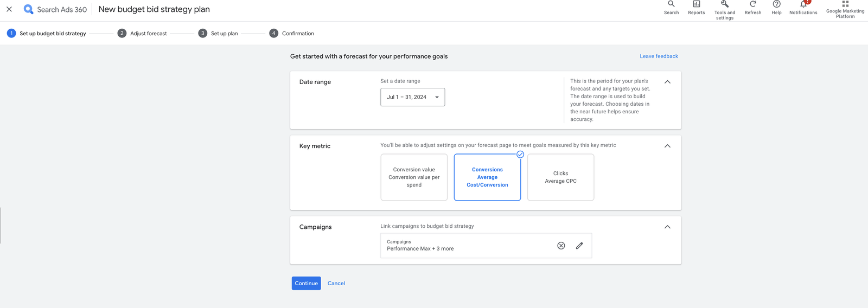
Task: Open the Reports icon
Action: tap(696, 5)
